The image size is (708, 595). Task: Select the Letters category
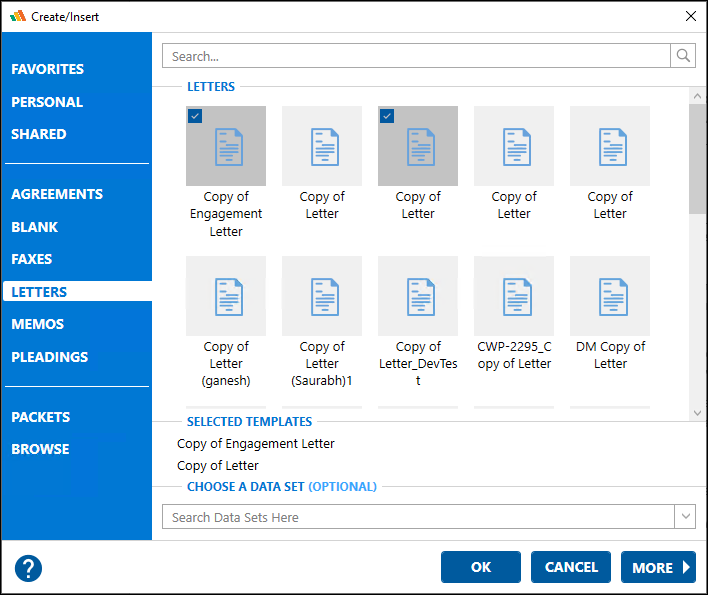[77, 292]
